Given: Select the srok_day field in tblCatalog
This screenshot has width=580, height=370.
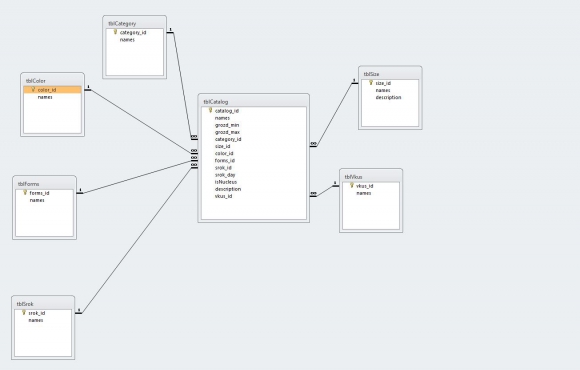Looking at the screenshot, I should click(225, 175).
